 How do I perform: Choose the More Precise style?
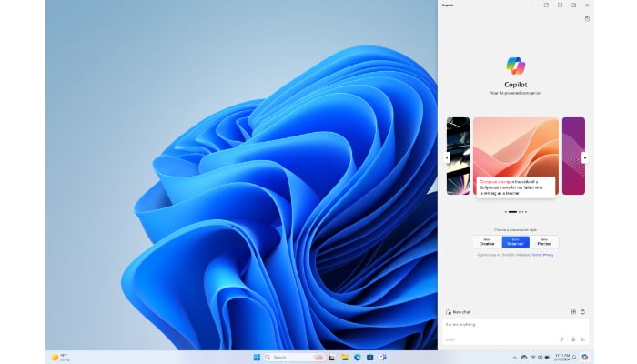[544, 242]
